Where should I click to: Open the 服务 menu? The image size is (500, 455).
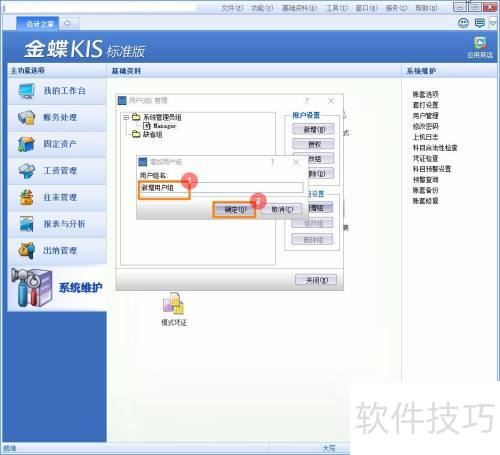click(396, 8)
